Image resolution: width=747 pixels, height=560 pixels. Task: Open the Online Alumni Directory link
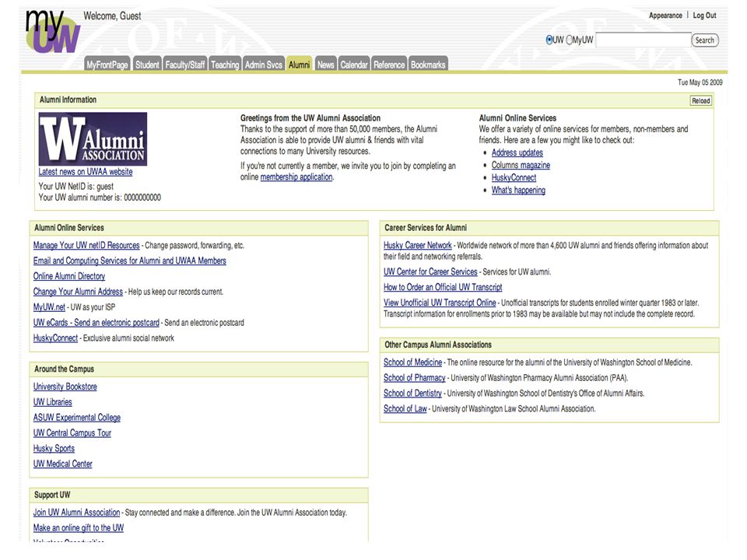pyautogui.click(x=69, y=275)
